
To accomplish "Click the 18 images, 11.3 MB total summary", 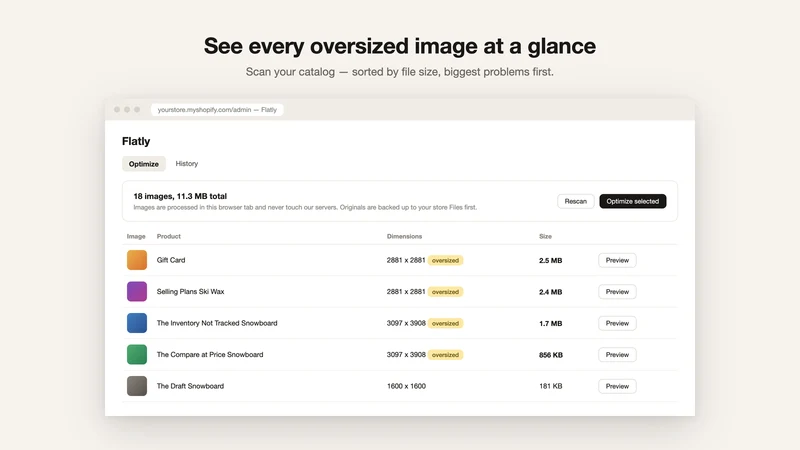I will click(180, 196).
